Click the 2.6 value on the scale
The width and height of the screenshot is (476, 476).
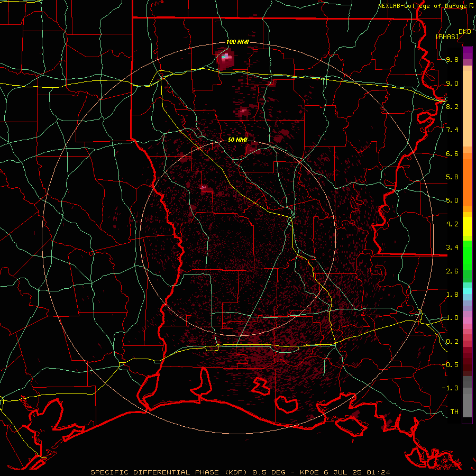tap(452, 271)
